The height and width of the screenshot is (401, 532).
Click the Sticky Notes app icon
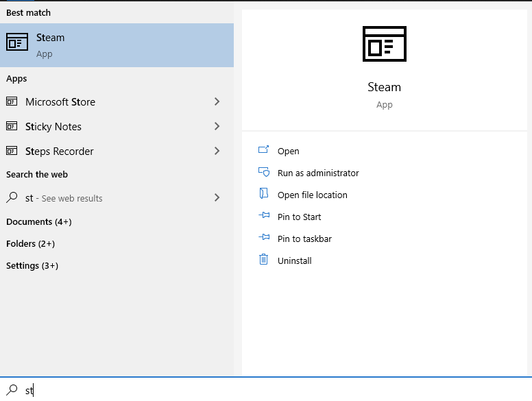(12, 126)
